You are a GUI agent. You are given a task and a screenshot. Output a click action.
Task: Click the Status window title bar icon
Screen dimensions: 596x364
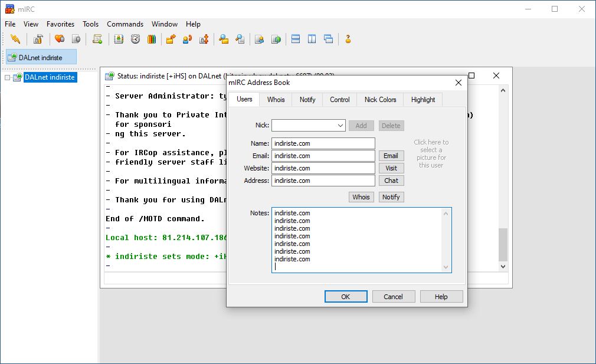tap(110, 76)
